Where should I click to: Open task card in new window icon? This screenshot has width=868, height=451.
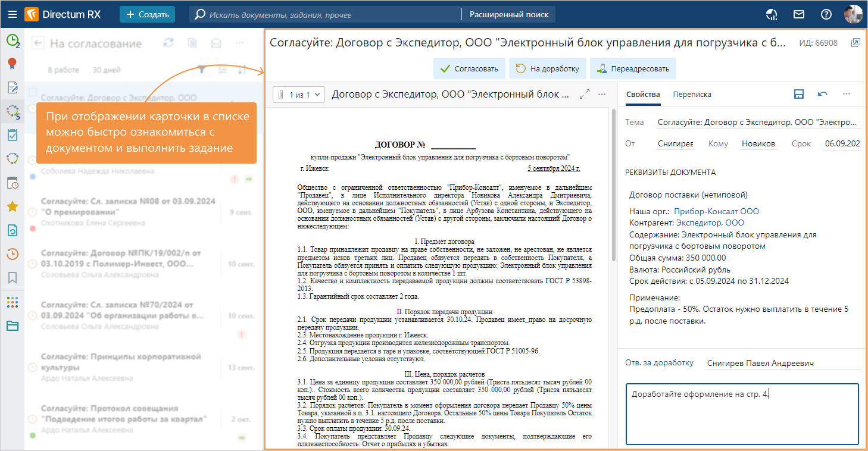point(855,43)
